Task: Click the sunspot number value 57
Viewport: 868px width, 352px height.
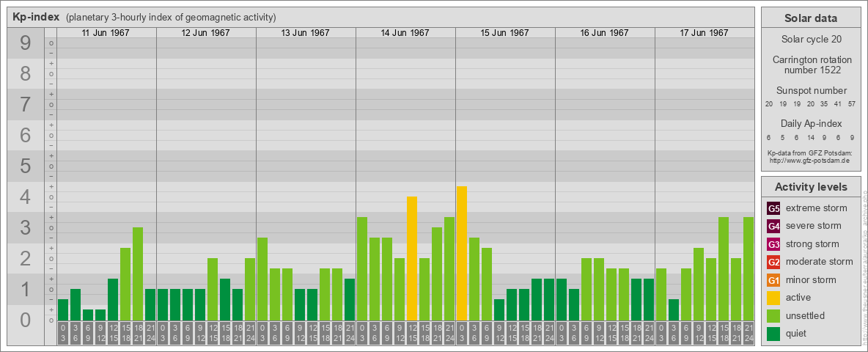Action: (x=853, y=104)
